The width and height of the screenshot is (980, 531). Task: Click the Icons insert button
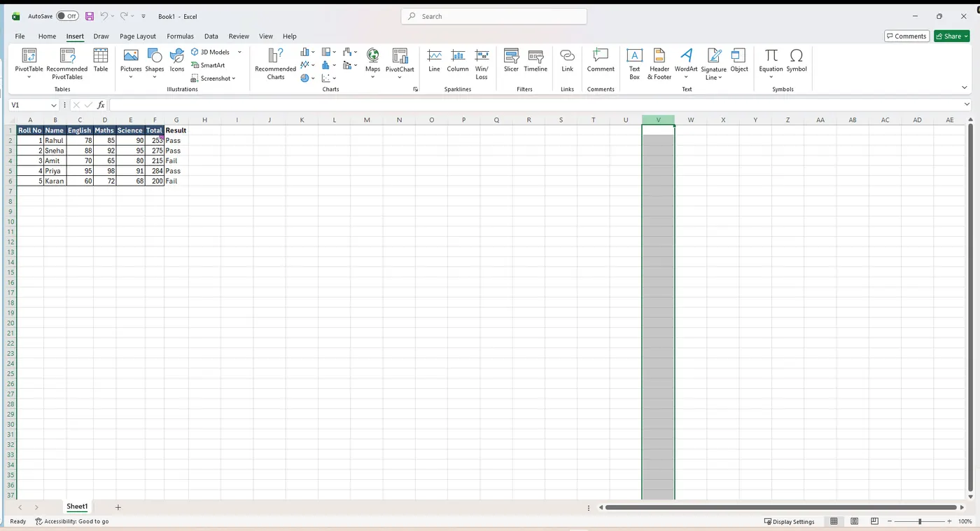point(177,60)
